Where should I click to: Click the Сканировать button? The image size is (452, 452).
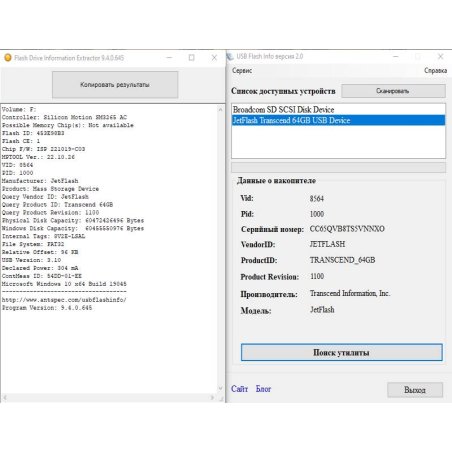pyautogui.click(x=393, y=91)
